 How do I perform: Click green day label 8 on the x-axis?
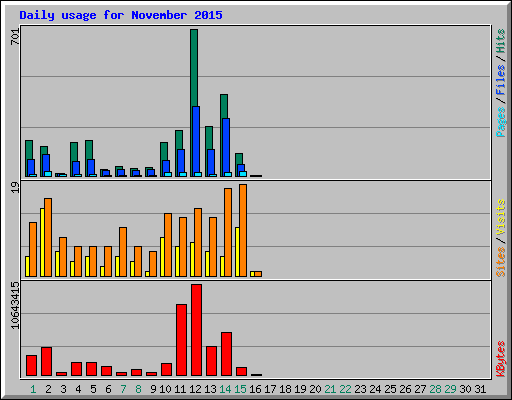[138, 389]
